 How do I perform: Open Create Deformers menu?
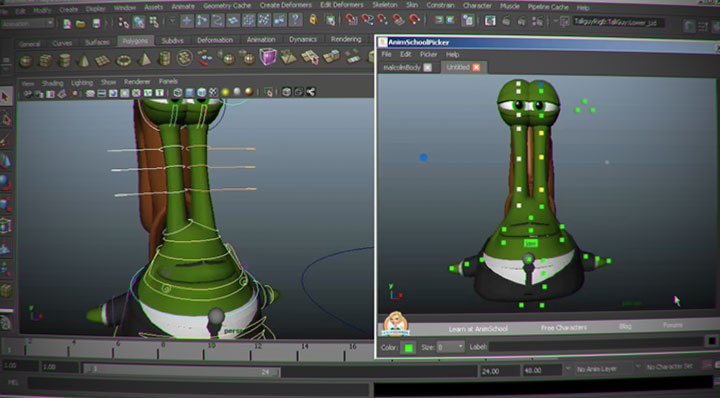coord(286,5)
